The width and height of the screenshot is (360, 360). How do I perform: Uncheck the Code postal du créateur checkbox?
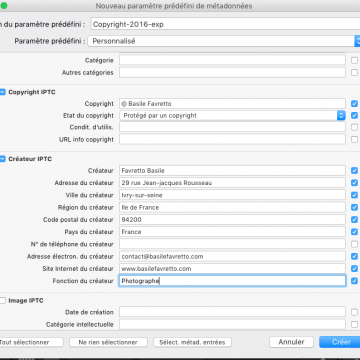(x=354, y=220)
